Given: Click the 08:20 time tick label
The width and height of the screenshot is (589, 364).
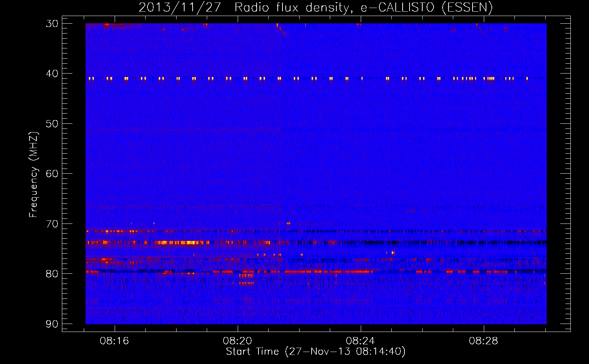Looking at the screenshot, I should tap(237, 341).
